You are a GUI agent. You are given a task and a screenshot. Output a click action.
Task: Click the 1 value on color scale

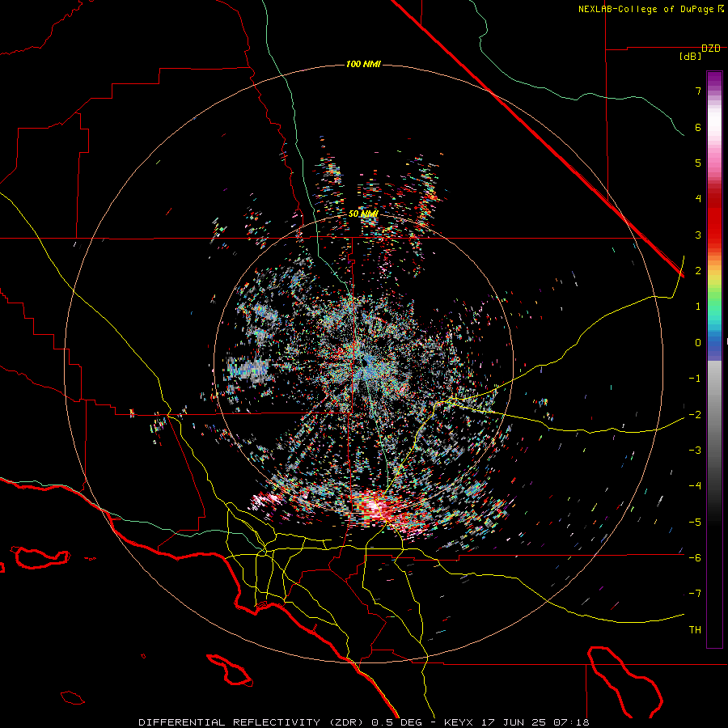tap(698, 307)
